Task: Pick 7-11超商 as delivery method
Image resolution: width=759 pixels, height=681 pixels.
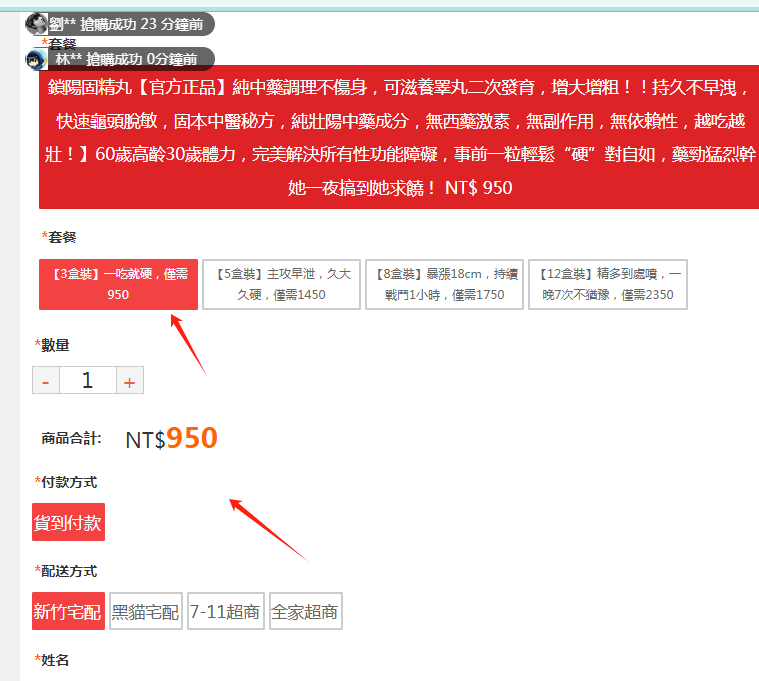Action: tap(225, 612)
